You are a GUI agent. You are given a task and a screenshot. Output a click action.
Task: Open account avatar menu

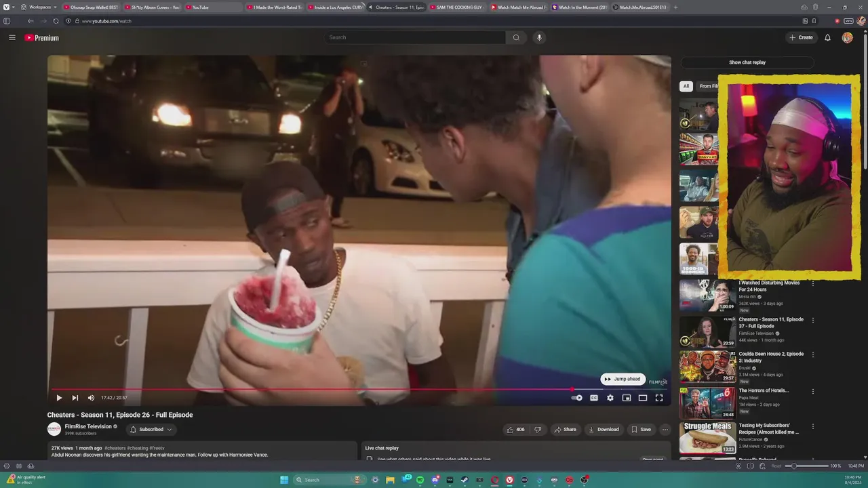pos(847,37)
